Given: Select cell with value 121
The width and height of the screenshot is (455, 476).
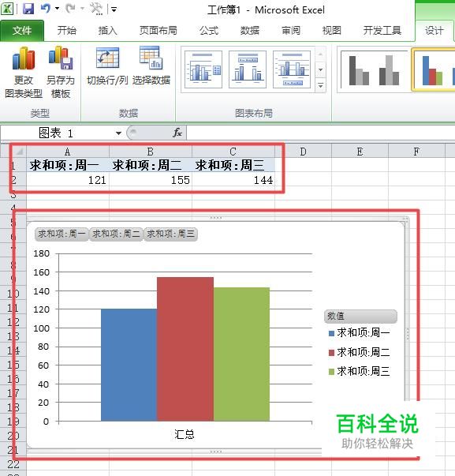Looking at the screenshot, I should pyautogui.click(x=68, y=180).
